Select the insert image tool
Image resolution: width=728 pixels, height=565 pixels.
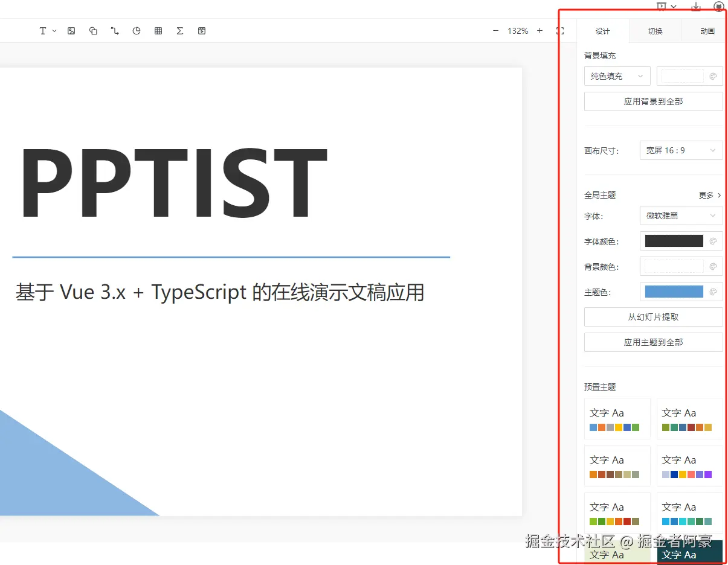click(71, 31)
